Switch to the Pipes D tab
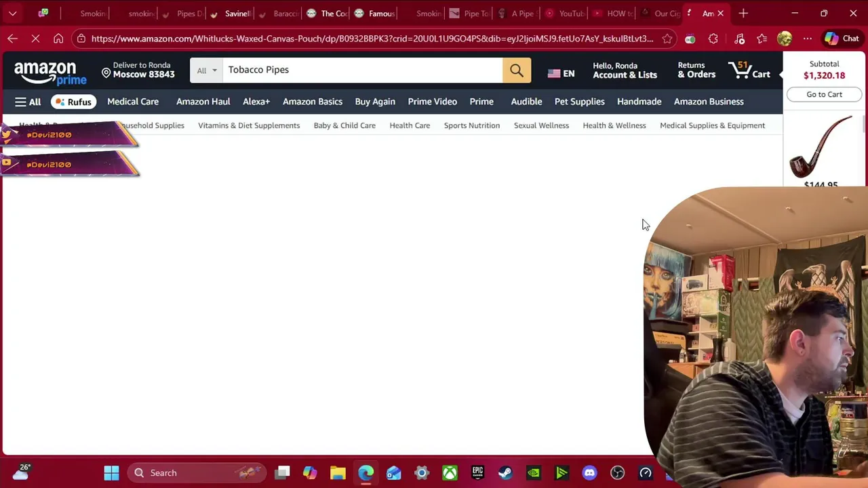The width and height of the screenshot is (868, 488). (x=182, y=14)
